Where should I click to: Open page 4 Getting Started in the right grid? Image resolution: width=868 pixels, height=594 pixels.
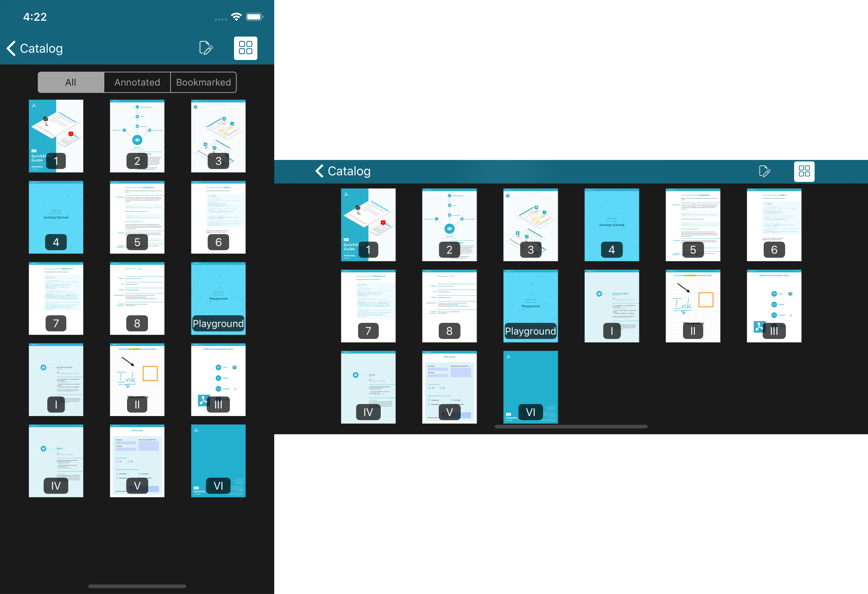tap(611, 225)
